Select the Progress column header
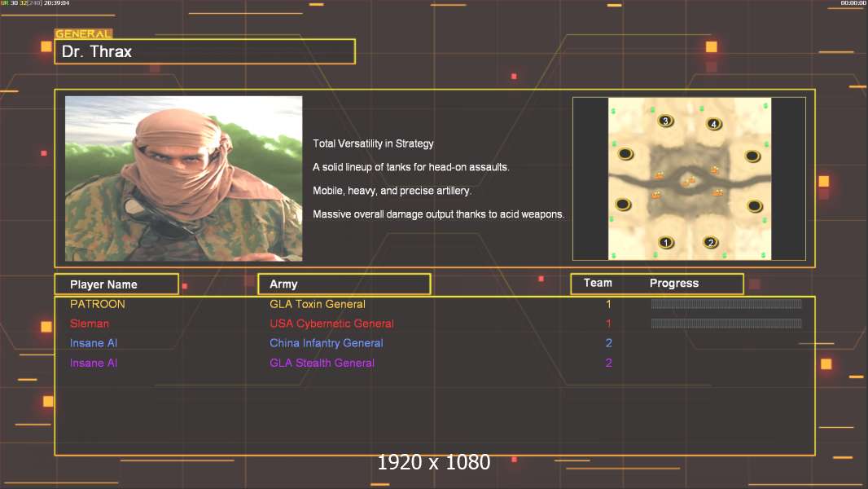 673,283
